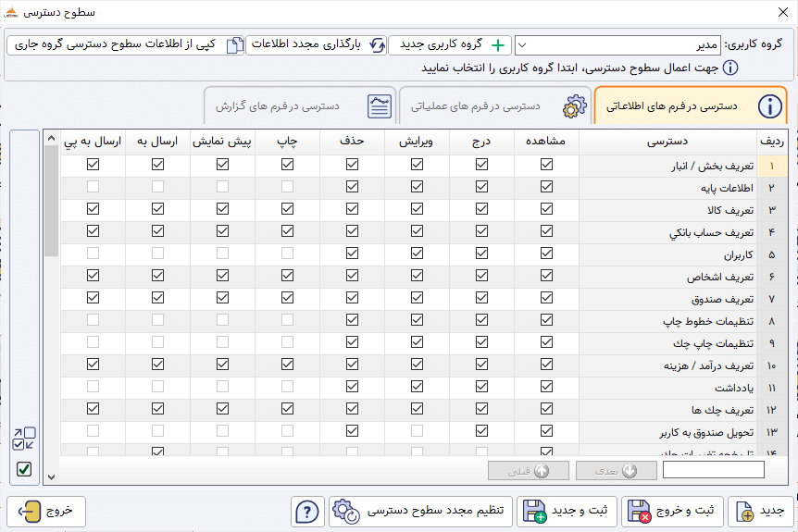The width and height of the screenshot is (798, 532).
Task: Click the vertical scrollbar thumb of the grid
Action: coord(52,201)
